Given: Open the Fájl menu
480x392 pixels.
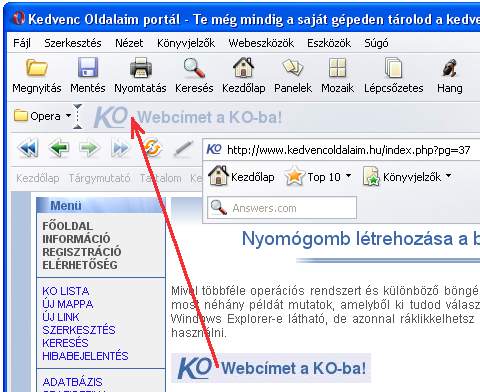Looking at the screenshot, I should (22, 43).
